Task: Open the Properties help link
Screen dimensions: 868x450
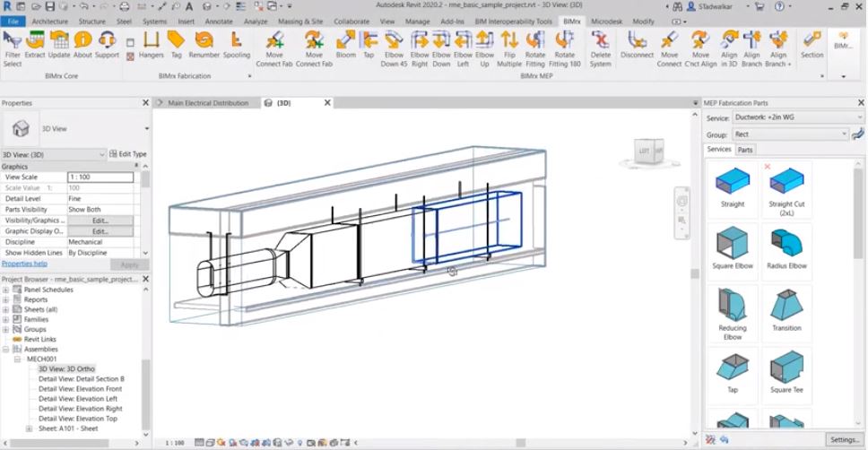Action: 24,264
